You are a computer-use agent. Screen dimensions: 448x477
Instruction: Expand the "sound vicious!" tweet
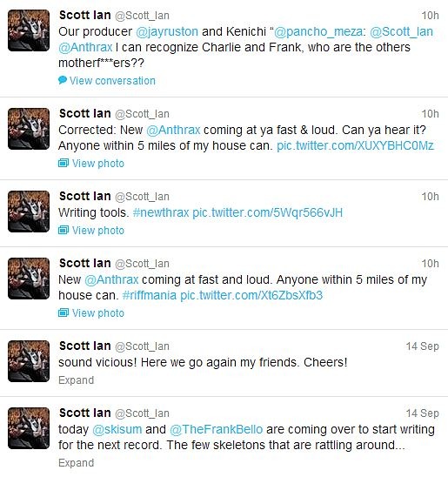coord(76,380)
